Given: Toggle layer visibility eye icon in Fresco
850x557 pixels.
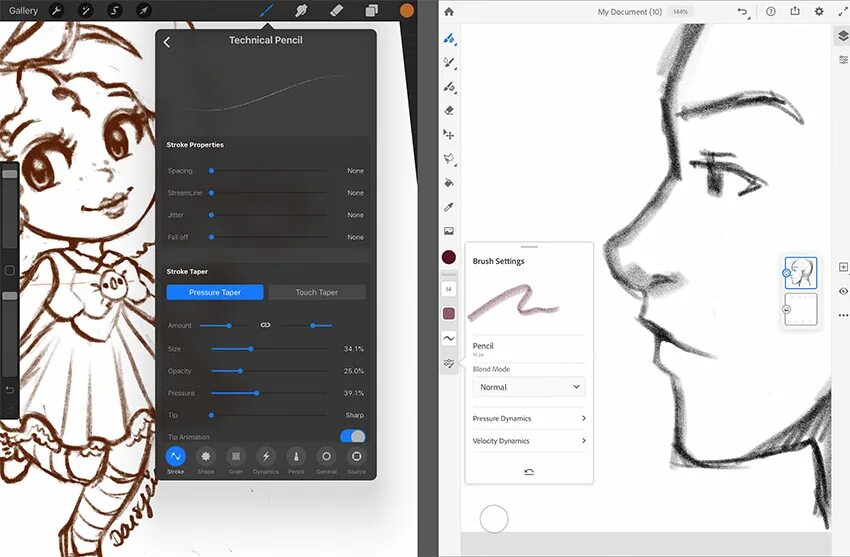Looking at the screenshot, I should tap(843, 292).
